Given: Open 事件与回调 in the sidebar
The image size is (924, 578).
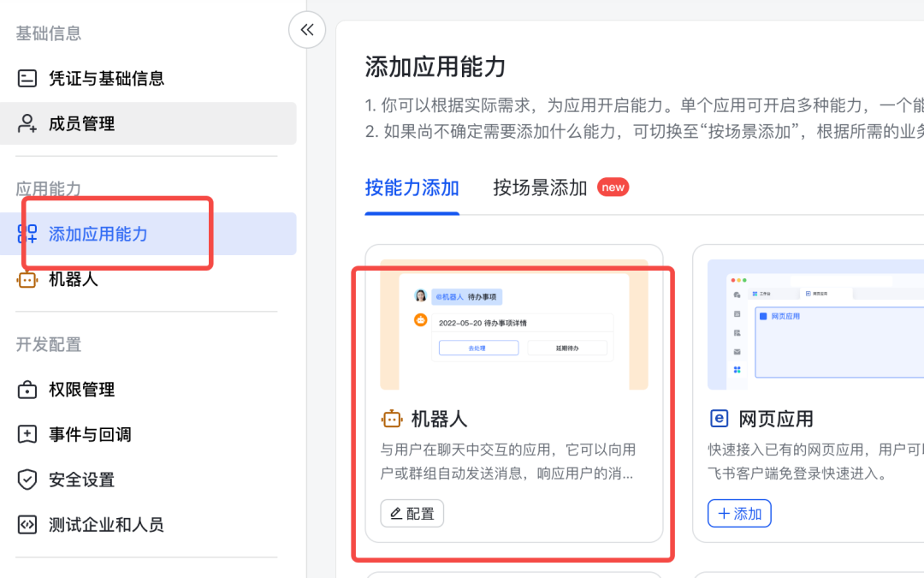Looking at the screenshot, I should (x=148, y=435).
